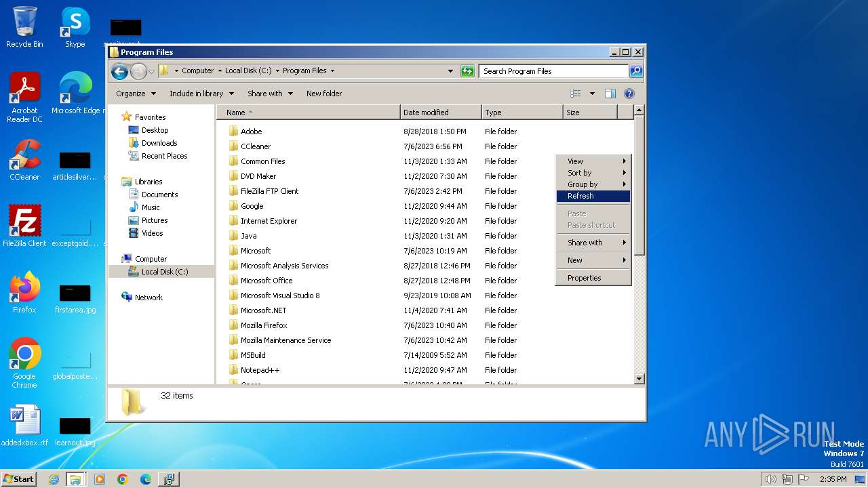Click the scrollbar up arrow
The image size is (868, 488).
click(639, 110)
